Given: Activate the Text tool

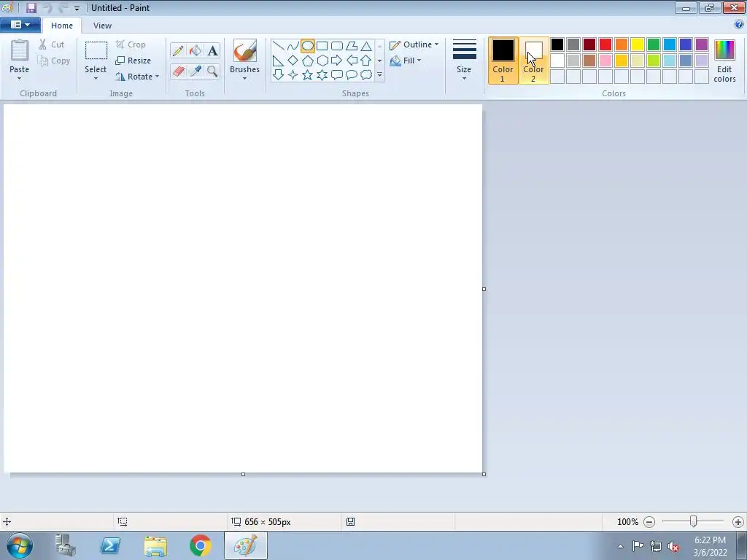Looking at the screenshot, I should 212,50.
